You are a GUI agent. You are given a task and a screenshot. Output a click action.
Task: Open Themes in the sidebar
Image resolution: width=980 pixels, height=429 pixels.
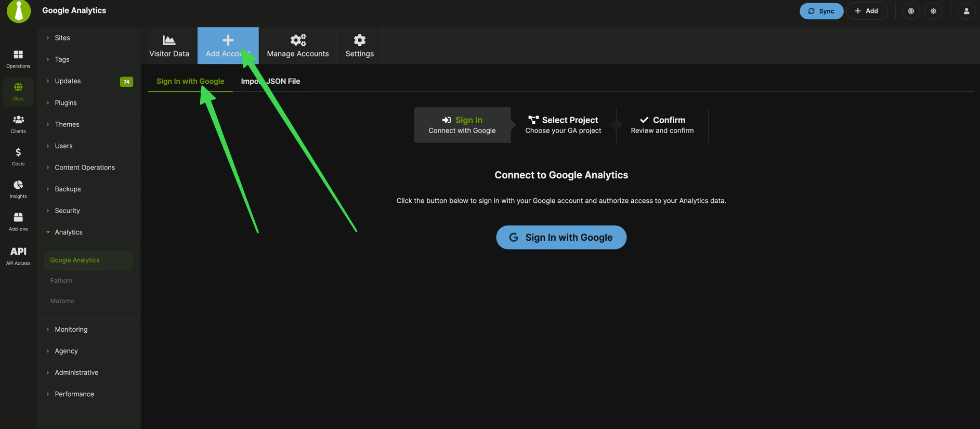point(67,124)
